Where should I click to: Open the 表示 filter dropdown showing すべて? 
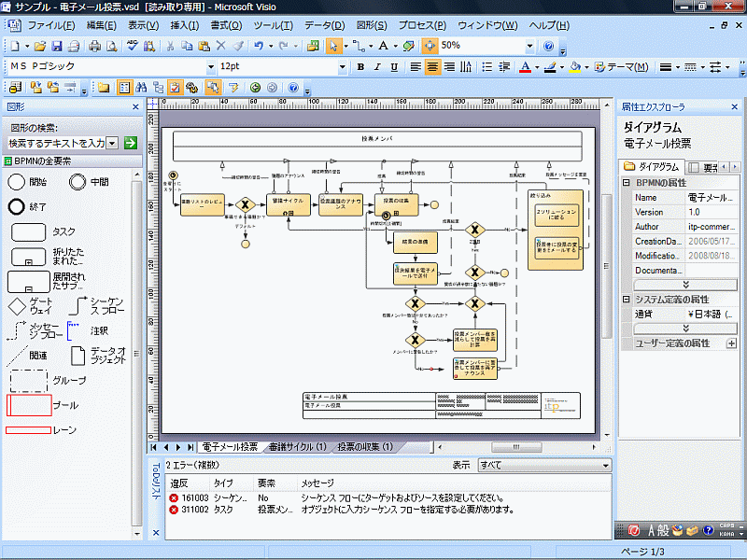tap(605, 465)
